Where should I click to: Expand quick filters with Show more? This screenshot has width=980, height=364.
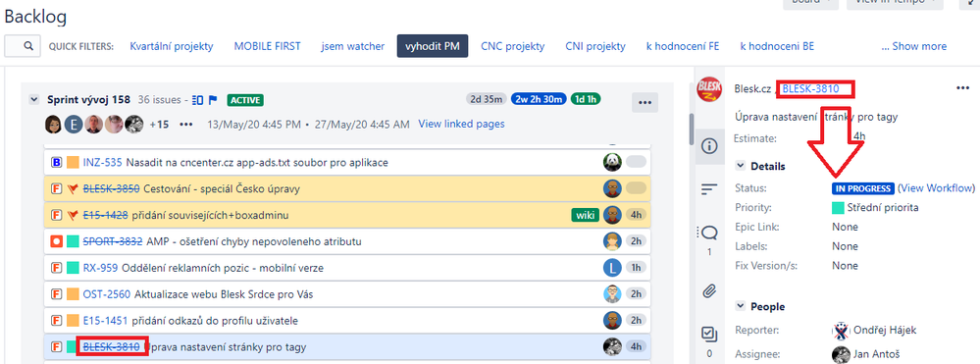click(x=913, y=46)
